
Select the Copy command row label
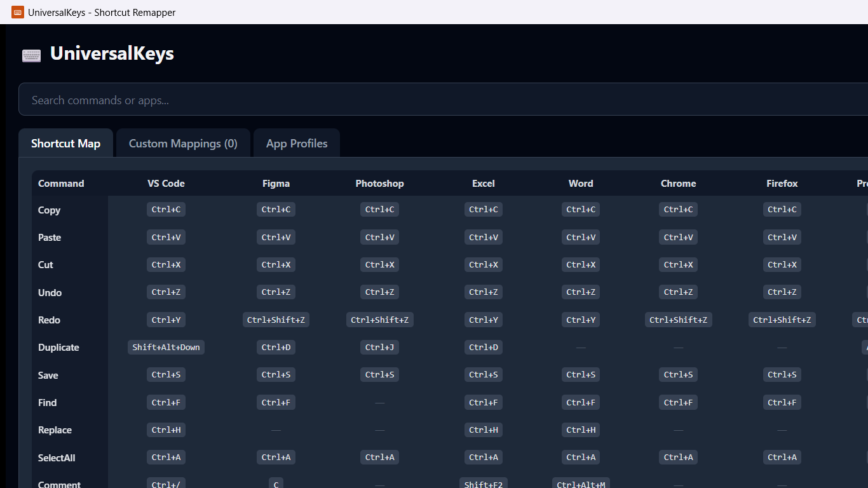[49, 210]
